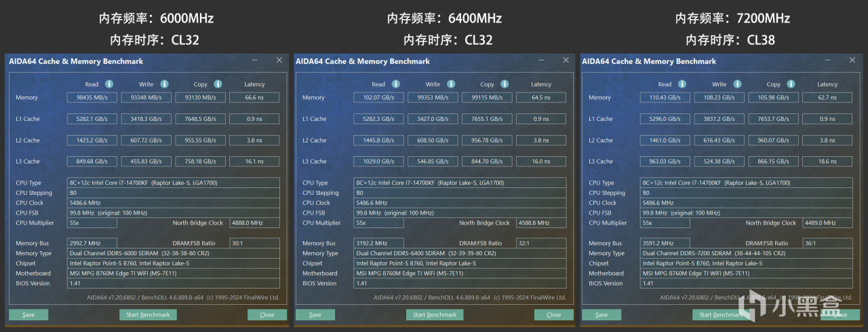Minimize the DDR5-7200 benchmark window
This screenshot has height=332, width=868.
[x=828, y=60]
